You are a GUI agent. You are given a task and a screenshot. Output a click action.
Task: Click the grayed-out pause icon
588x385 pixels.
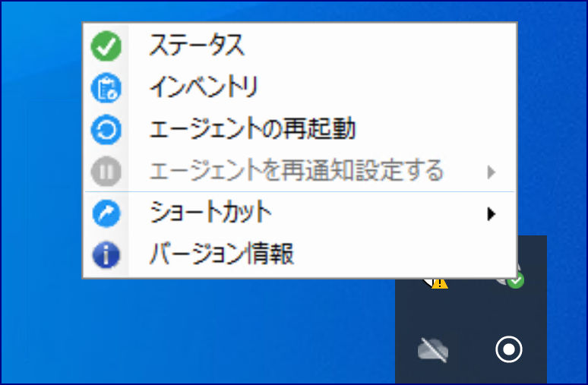[x=106, y=172]
